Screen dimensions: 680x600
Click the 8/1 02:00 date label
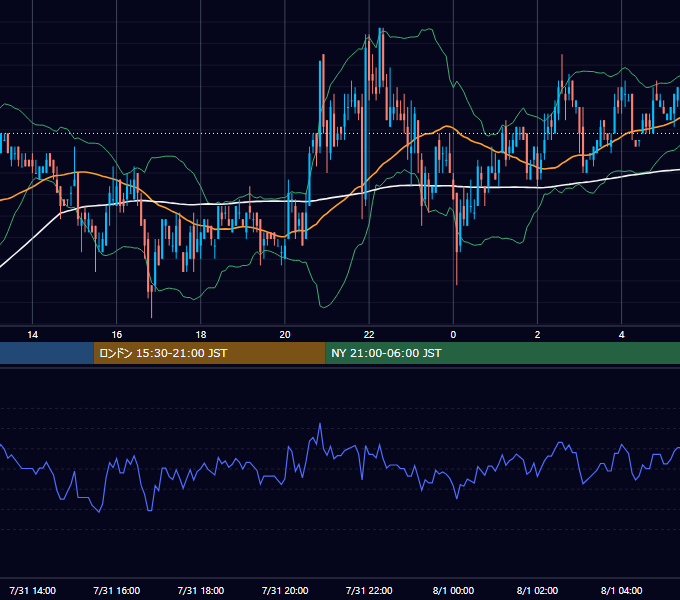(537, 590)
